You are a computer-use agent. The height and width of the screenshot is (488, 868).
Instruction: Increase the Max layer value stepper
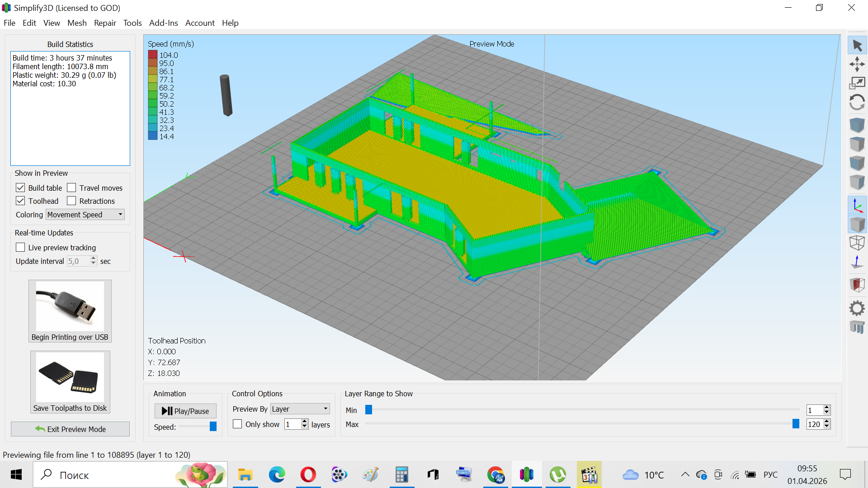[x=827, y=422]
